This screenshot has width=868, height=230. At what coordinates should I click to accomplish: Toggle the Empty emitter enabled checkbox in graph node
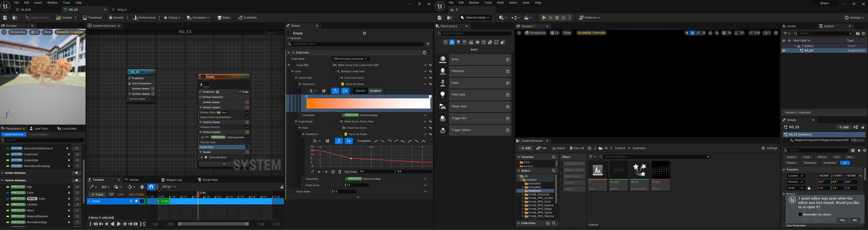point(203,77)
